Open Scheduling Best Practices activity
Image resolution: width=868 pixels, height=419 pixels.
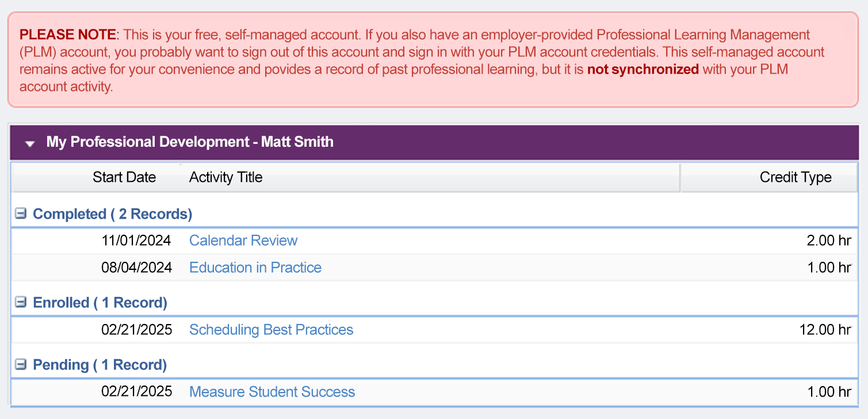pos(272,329)
